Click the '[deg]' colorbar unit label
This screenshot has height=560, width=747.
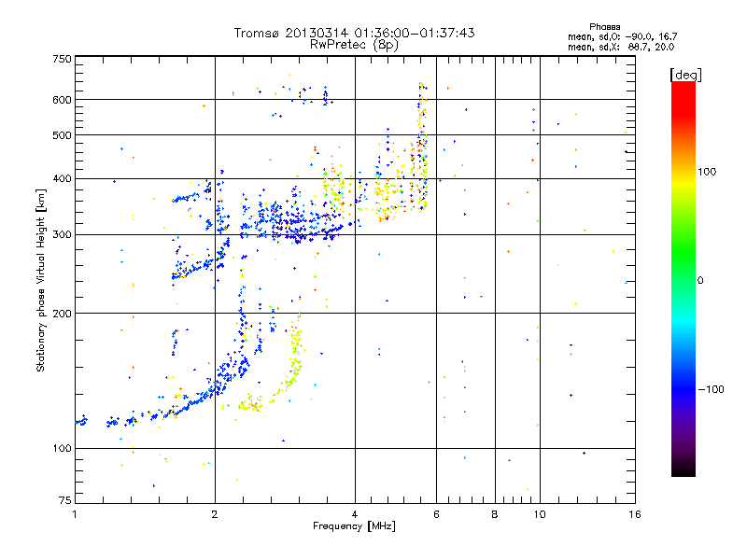685,75
